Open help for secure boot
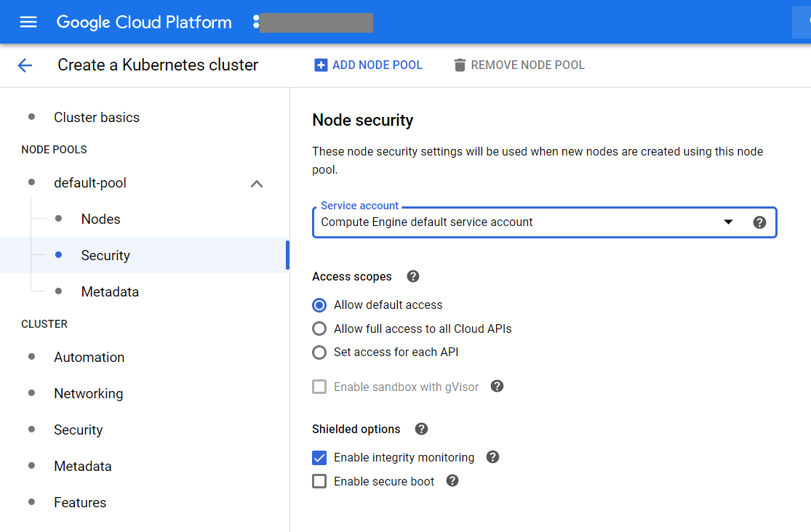 [x=452, y=481]
